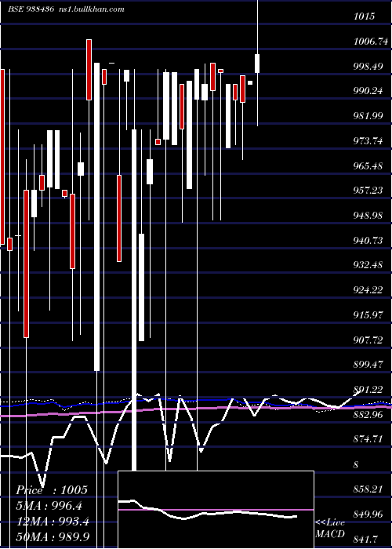This screenshot has width=392, height=549.
Task: Click the 849.96 price axis label
Action: pyautogui.click(x=368, y=514)
